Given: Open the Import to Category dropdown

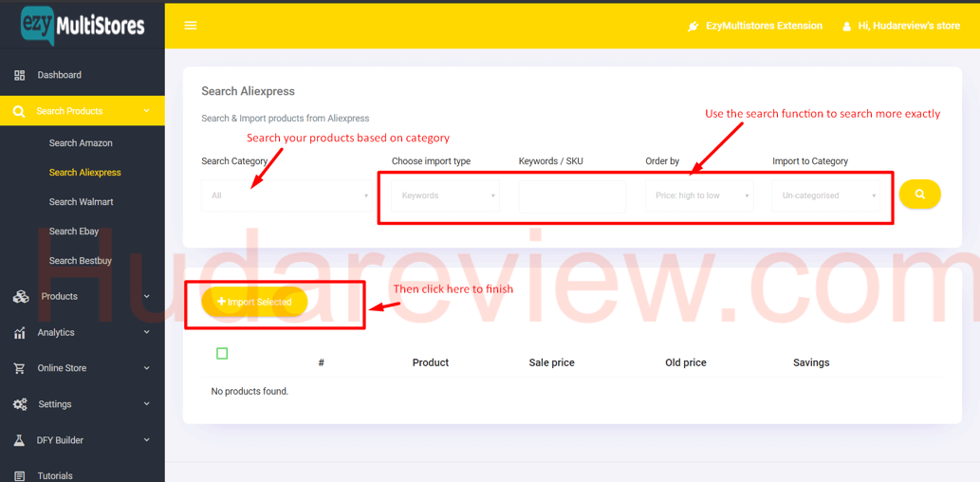Looking at the screenshot, I should pyautogui.click(x=826, y=195).
